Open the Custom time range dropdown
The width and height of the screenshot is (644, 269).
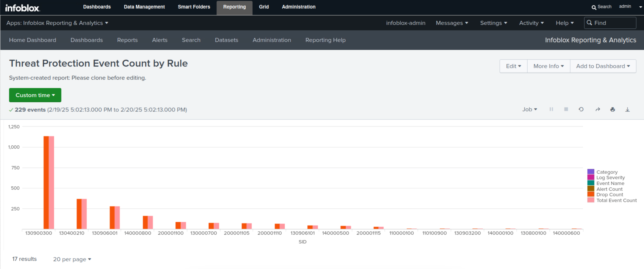click(35, 95)
